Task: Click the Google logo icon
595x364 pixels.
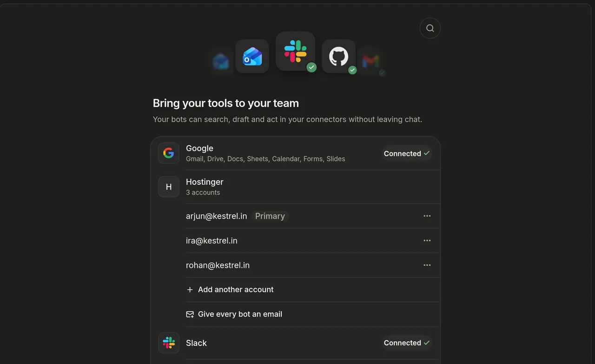Action: coord(169,153)
